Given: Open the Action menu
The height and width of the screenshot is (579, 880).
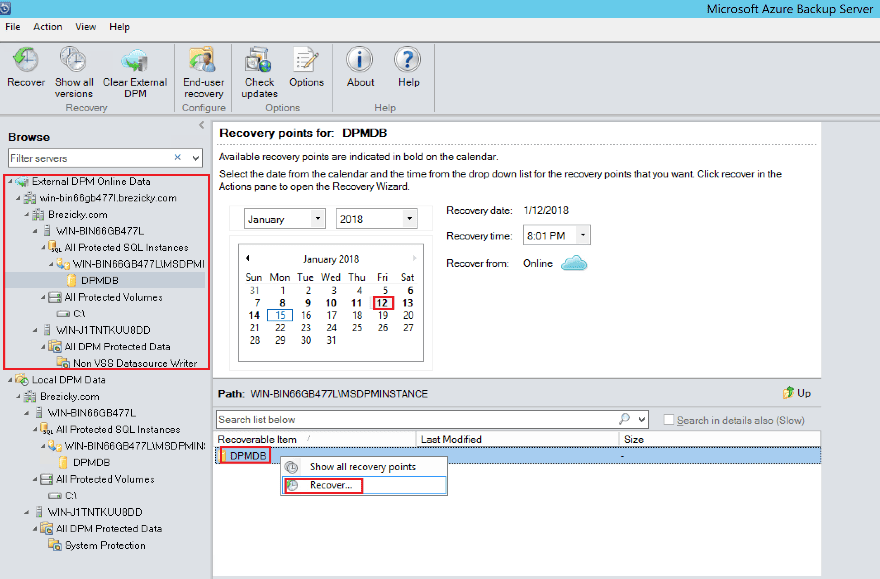Looking at the screenshot, I should [x=48, y=26].
